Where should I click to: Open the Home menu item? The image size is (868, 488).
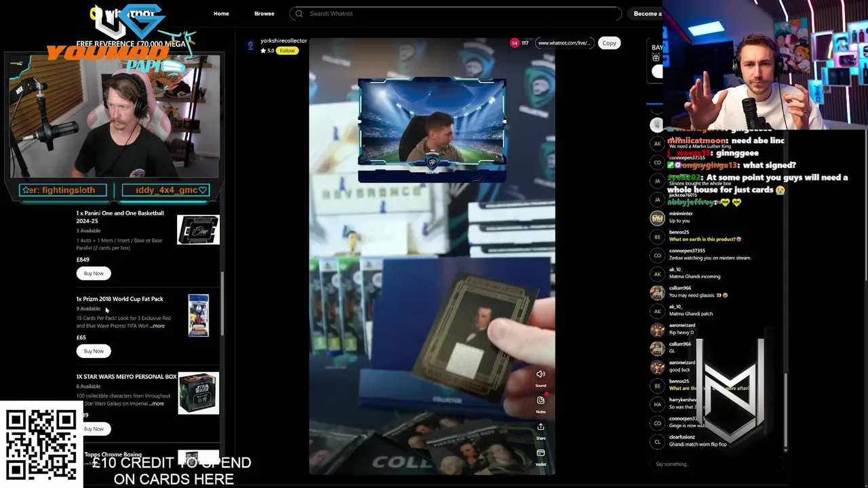pos(221,14)
